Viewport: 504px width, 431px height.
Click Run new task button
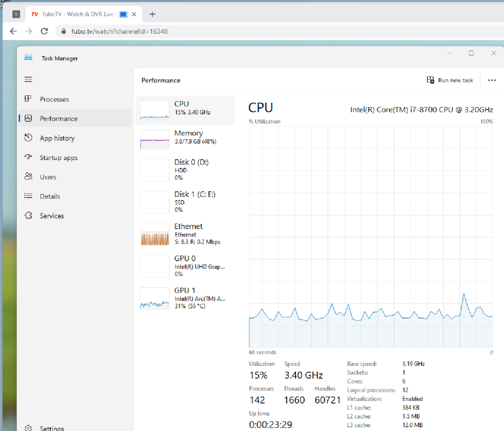click(x=450, y=80)
